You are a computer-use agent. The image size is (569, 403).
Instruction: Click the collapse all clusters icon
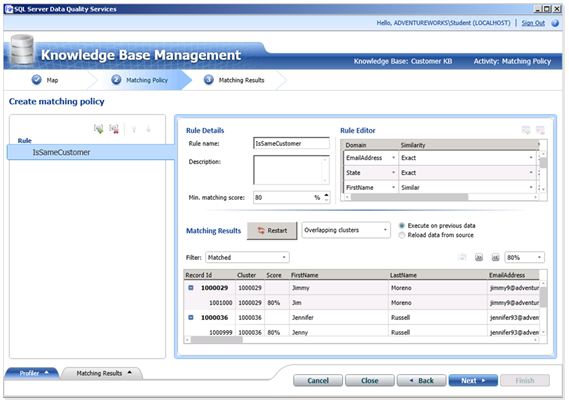[495, 258]
